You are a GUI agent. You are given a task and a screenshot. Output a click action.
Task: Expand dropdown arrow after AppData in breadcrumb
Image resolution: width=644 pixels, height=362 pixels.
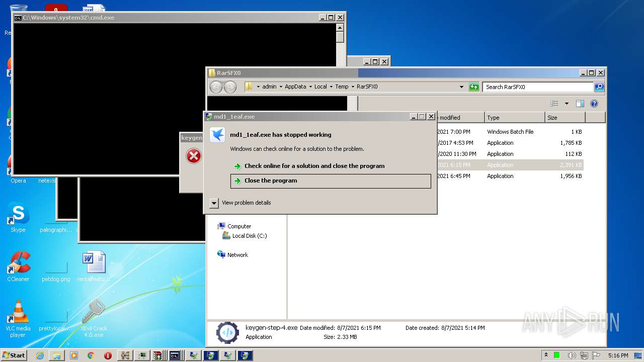(x=310, y=87)
